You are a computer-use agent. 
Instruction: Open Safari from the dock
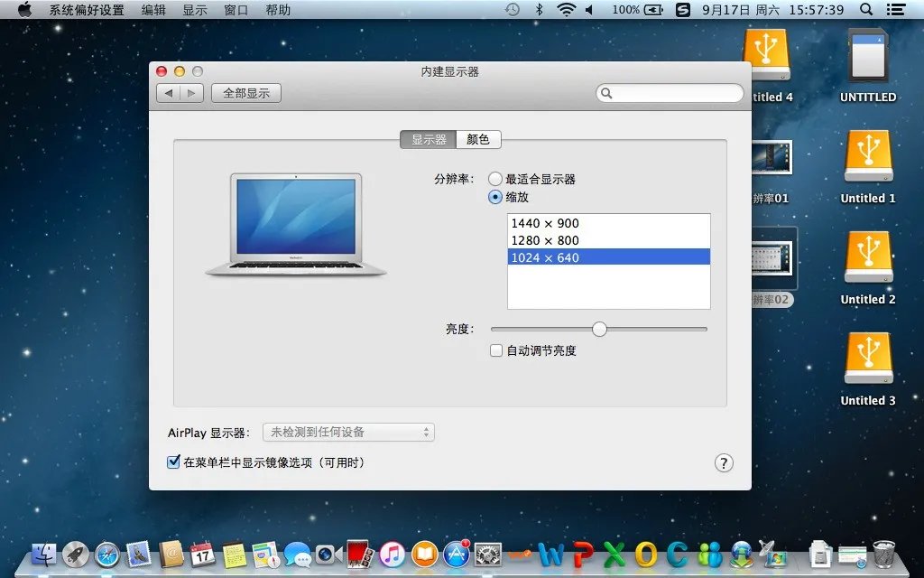point(107,554)
